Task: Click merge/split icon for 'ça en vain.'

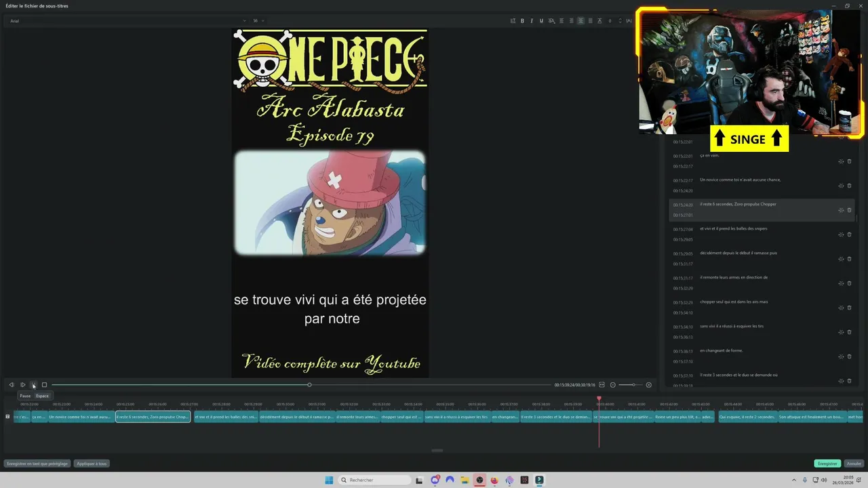Action: tap(841, 161)
